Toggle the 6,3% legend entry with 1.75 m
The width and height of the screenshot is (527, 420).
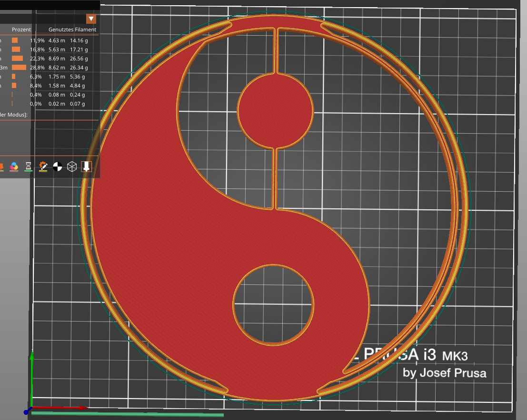click(49, 77)
